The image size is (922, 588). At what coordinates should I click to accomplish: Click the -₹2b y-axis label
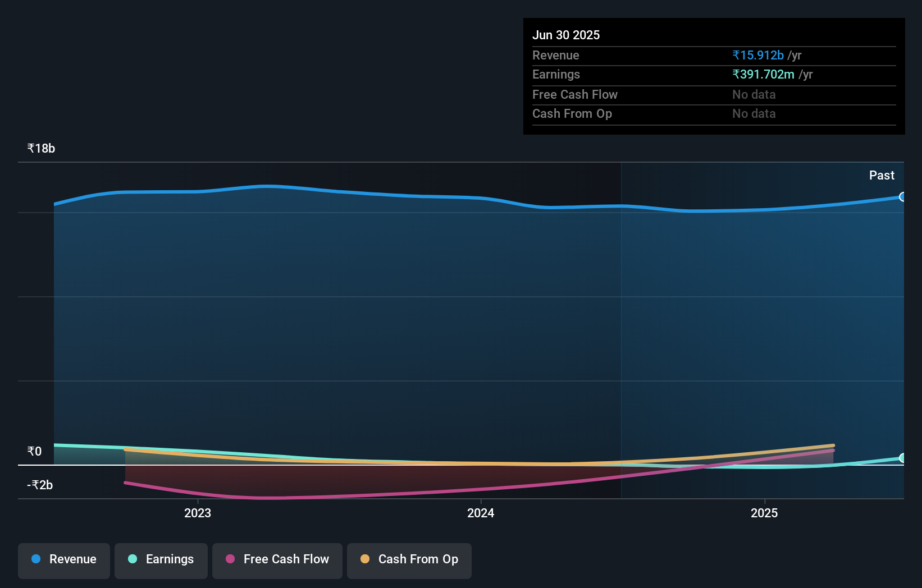(40, 485)
